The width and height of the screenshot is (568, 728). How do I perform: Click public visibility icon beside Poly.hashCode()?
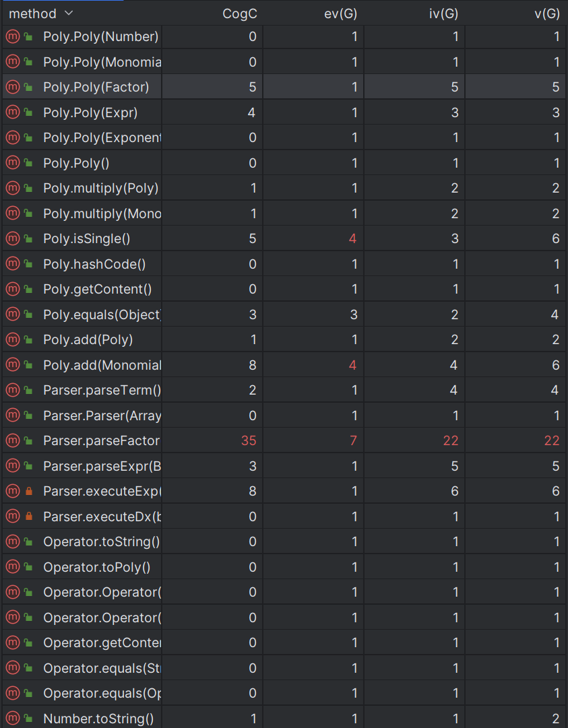pyautogui.click(x=28, y=264)
